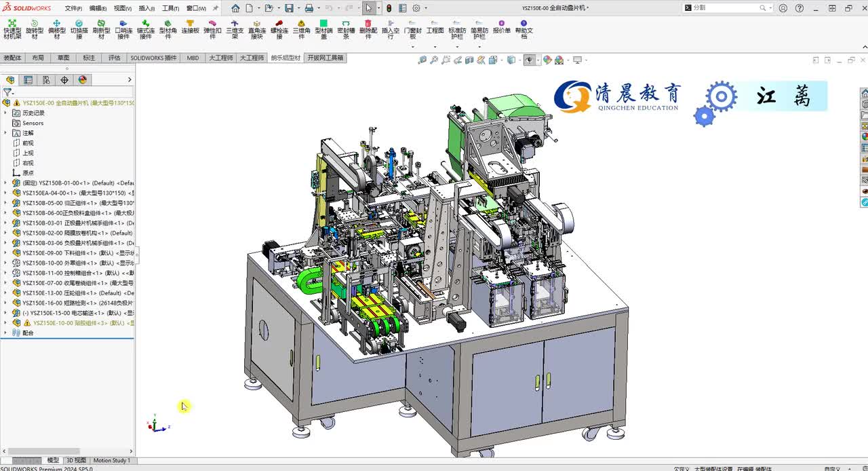Click the 连接板 tool
Image resolution: width=868 pixels, height=471 pixels.
[191, 26]
